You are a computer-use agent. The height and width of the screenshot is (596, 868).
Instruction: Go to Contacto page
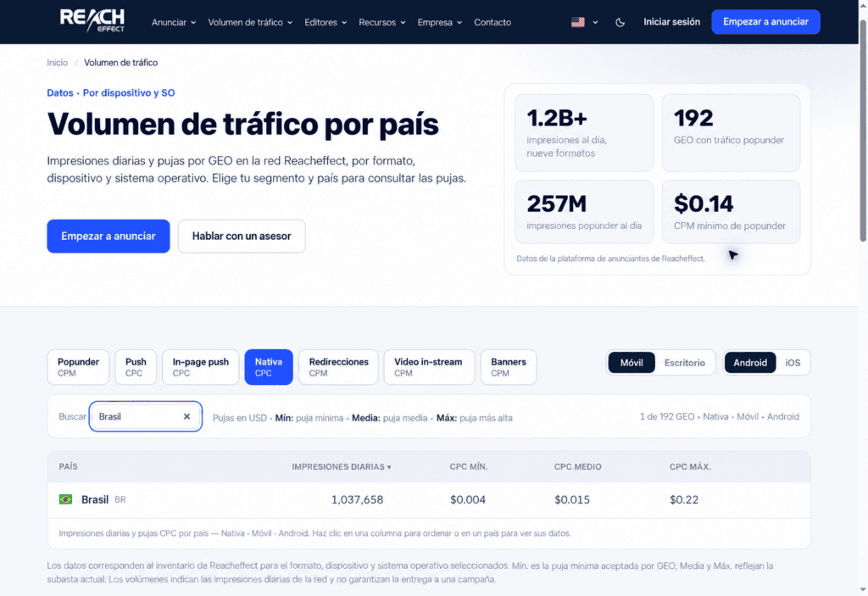click(492, 22)
